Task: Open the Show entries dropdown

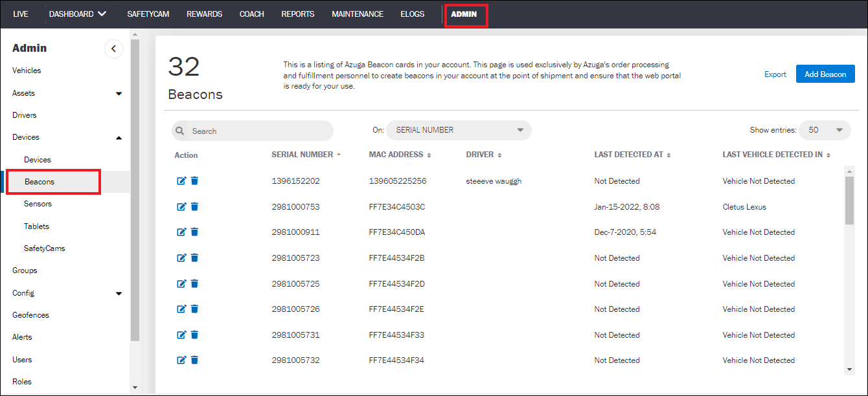Action: [825, 130]
